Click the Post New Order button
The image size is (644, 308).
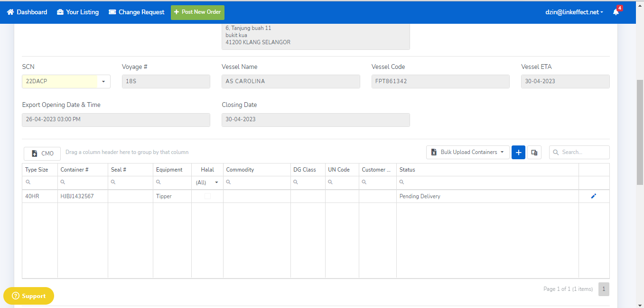(197, 12)
